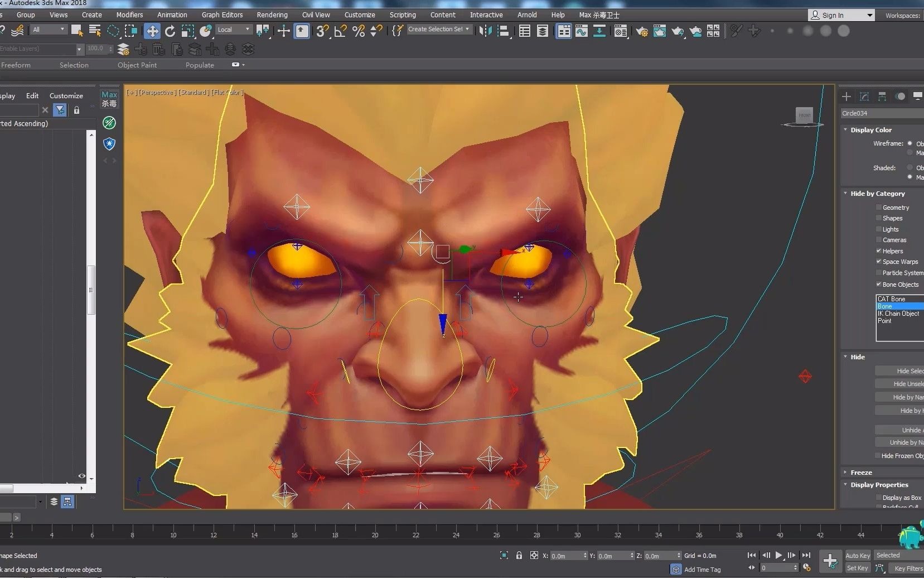Activate the Select Object tool

point(77,31)
